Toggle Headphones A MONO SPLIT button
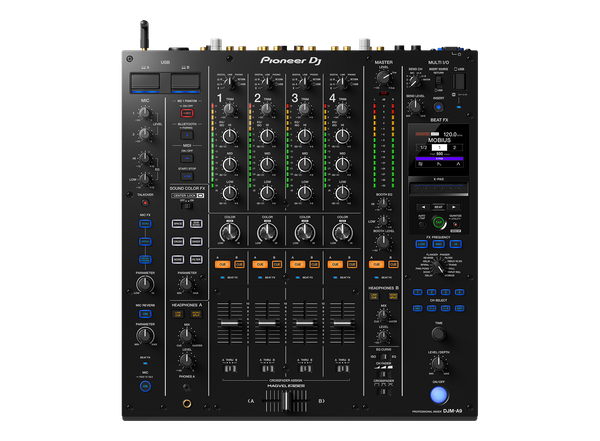Screen dimensions: 600x441 coord(196,314)
